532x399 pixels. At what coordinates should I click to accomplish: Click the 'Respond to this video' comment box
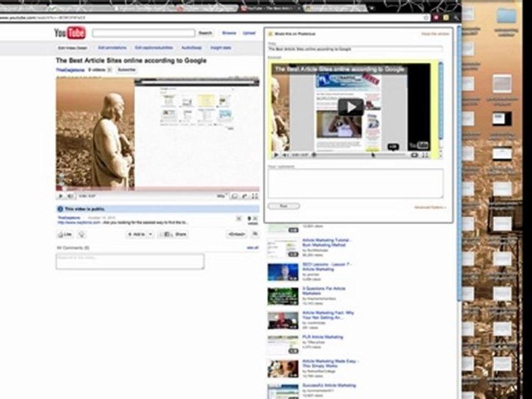(130, 262)
